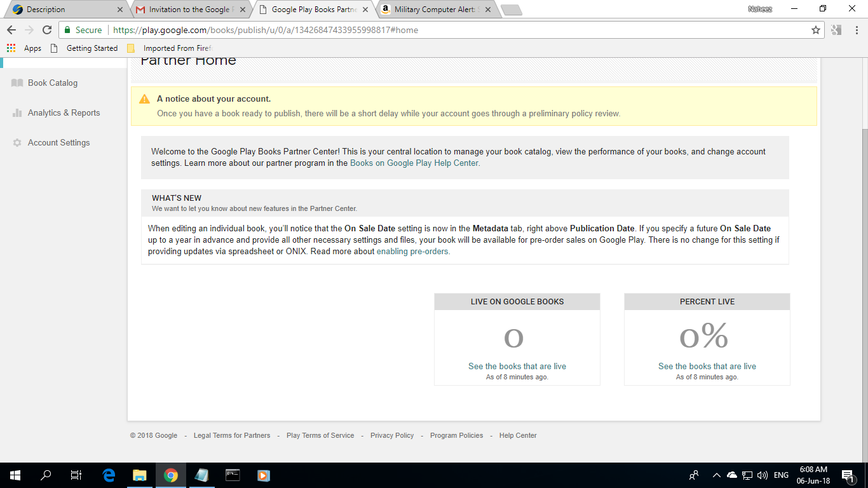
Task: Show hidden system tray icons
Action: 717,475
